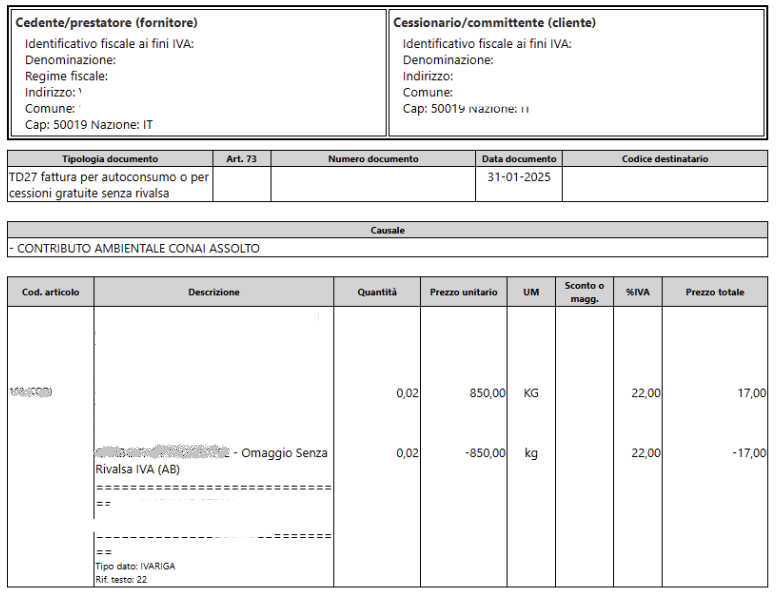Select the supplier 'Regime fiscale:' label
781x596 pixels.
coord(66,76)
